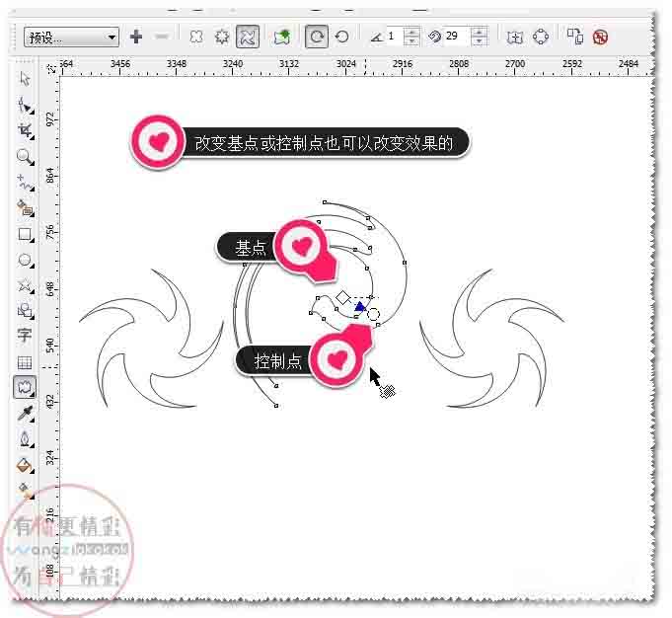The height and width of the screenshot is (618, 672).
Task: Clear distortion with the red icon
Action: click(x=600, y=38)
